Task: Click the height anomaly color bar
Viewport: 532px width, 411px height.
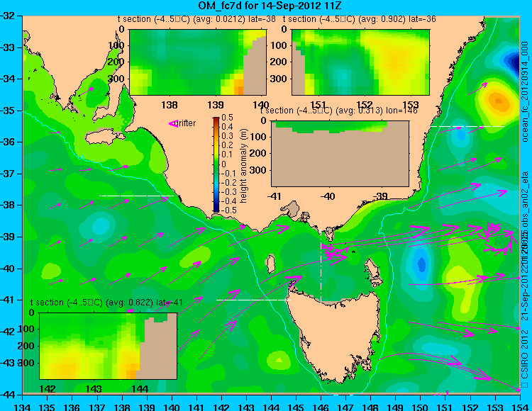Action: coord(216,164)
